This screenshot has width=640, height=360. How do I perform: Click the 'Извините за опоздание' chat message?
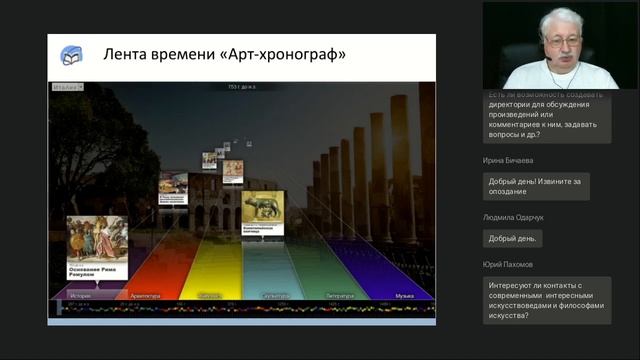click(536, 187)
